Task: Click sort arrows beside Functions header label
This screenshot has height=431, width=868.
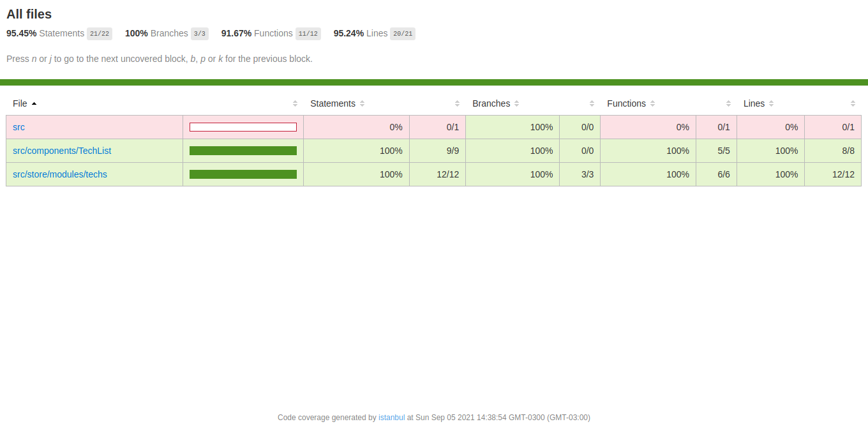Action: click(x=652, y=103)
